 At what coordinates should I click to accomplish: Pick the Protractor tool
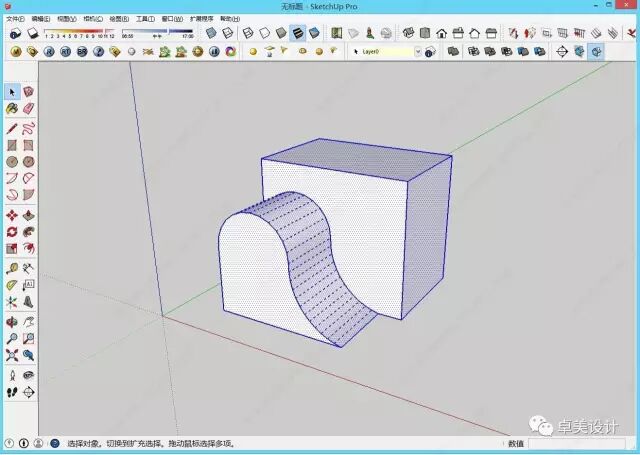[12, 285]
